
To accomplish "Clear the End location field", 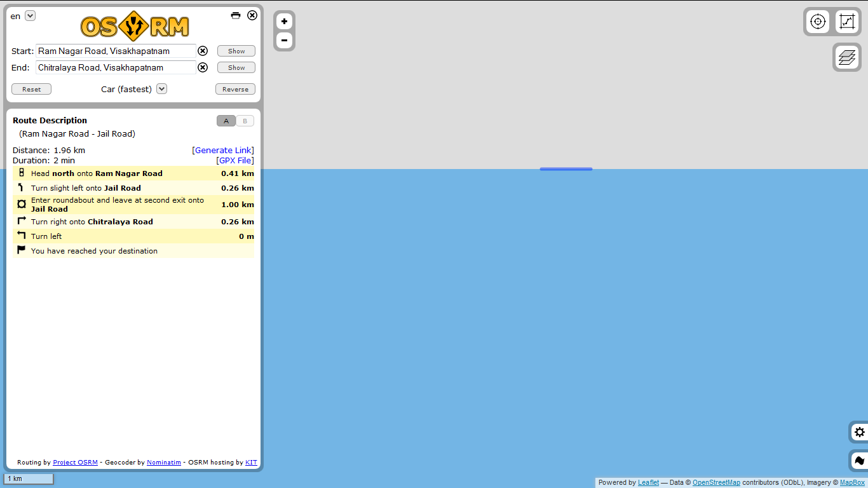I will tap(203, 67).
